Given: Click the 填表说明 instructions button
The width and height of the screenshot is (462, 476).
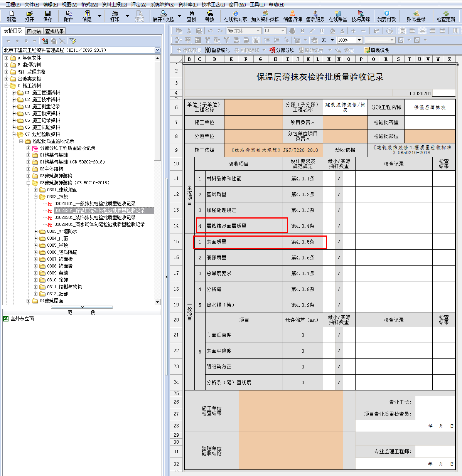Looking at the screenshot, I should click(377, 50).
